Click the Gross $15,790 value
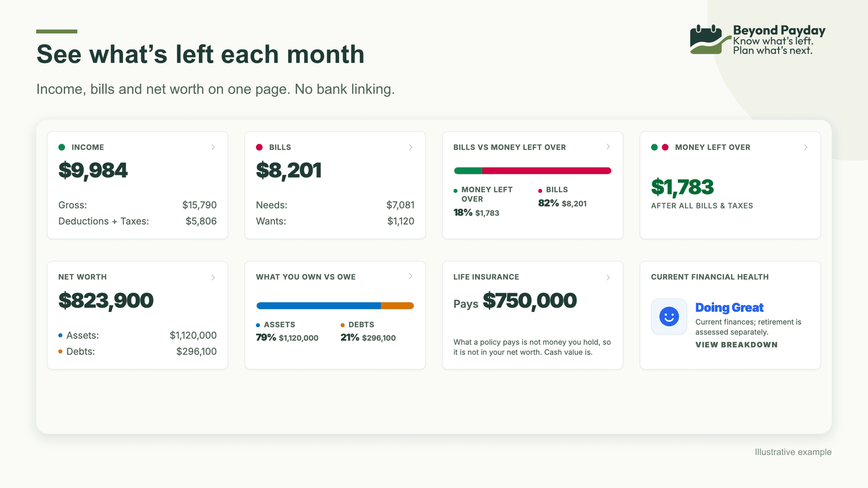This screenshot has width=868, height=488. (x=199, y=205)
